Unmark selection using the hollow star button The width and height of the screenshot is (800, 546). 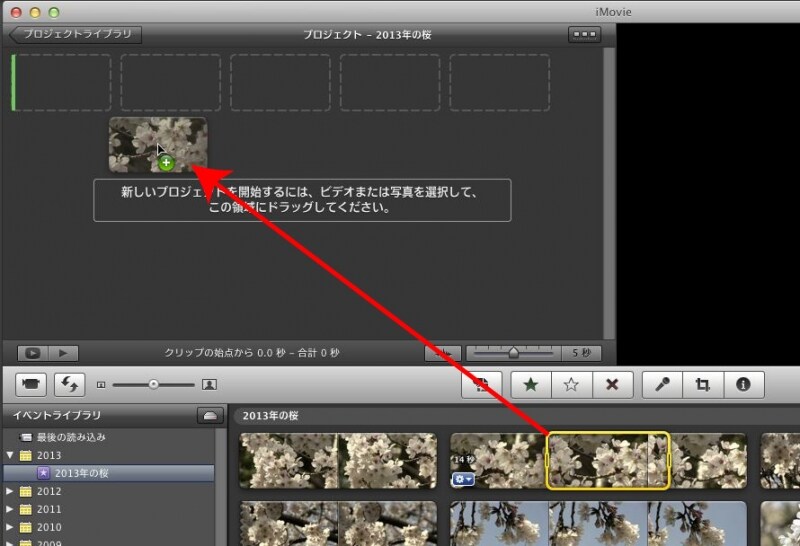pos(571,384)
